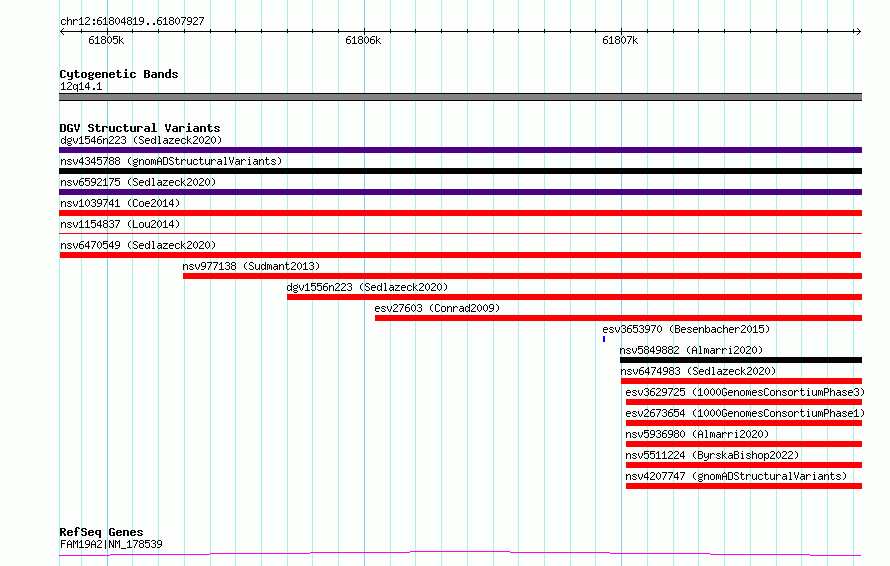The width and height of the screenshot is (890, 566).
Task: Click small blue mark under esv3653970
Action: (x=604, y=339)
